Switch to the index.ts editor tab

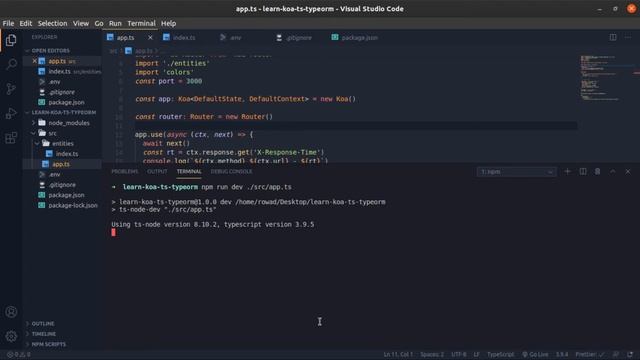click(184, 38)
